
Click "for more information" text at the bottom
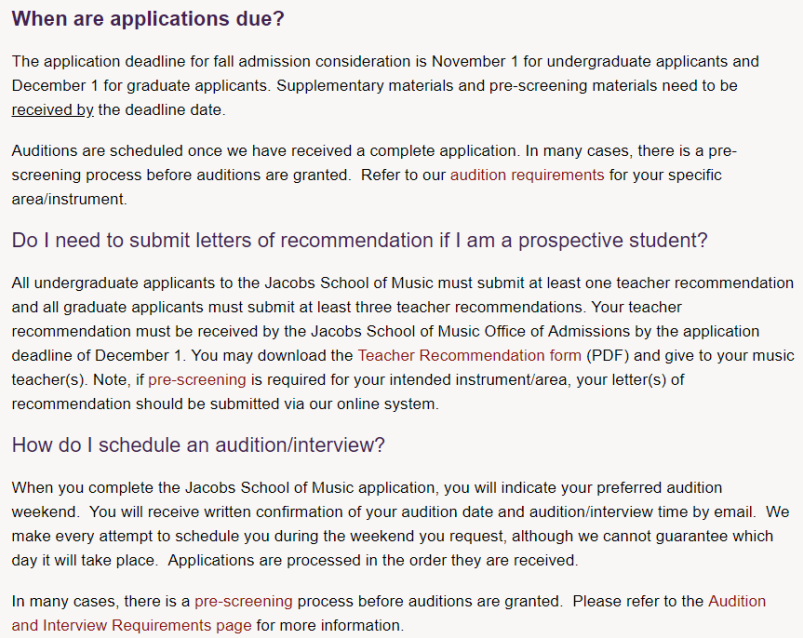[329, 625]
